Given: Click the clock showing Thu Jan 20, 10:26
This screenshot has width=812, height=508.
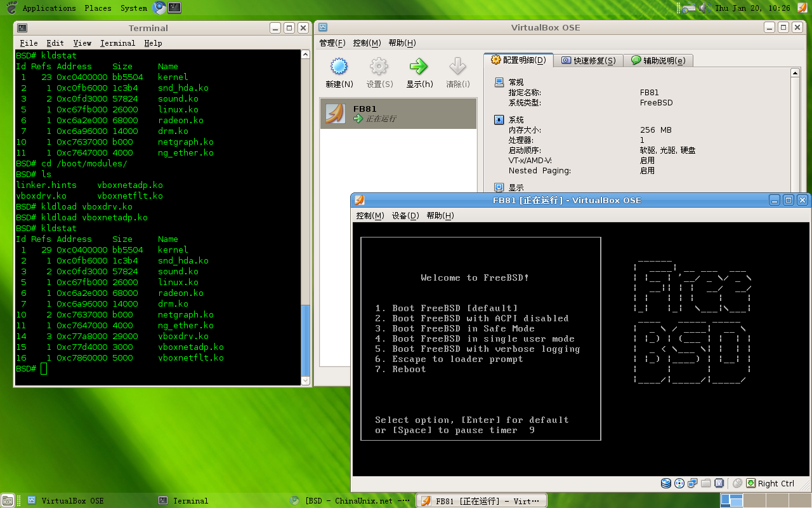Looking at the screenshot, I should 752,8.
